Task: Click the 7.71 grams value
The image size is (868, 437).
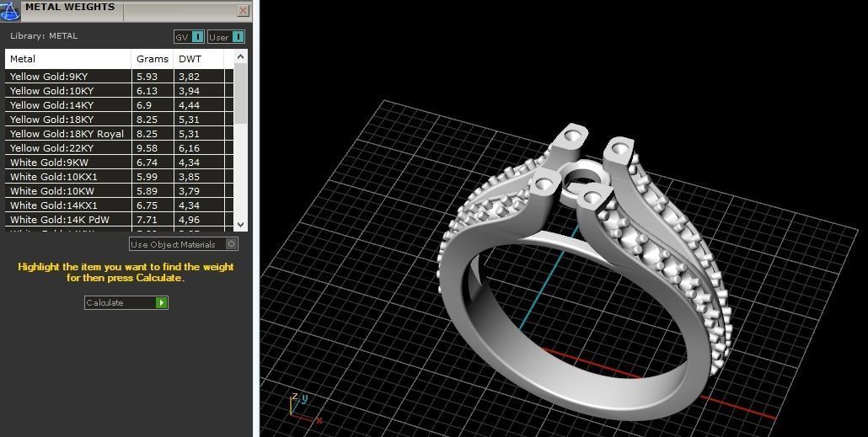Action: coord(147,220)
